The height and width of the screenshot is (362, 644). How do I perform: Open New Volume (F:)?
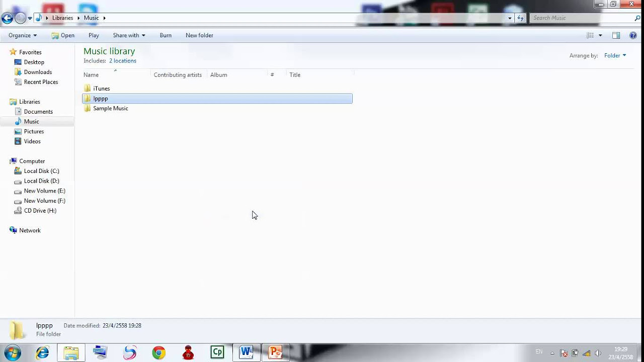[x=44, y=201]
